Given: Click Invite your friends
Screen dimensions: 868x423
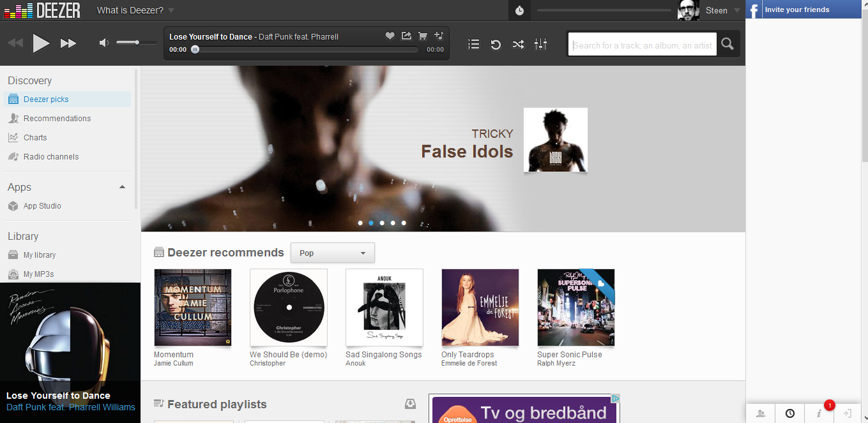Looking at the screenshot, I should point(797,10).
